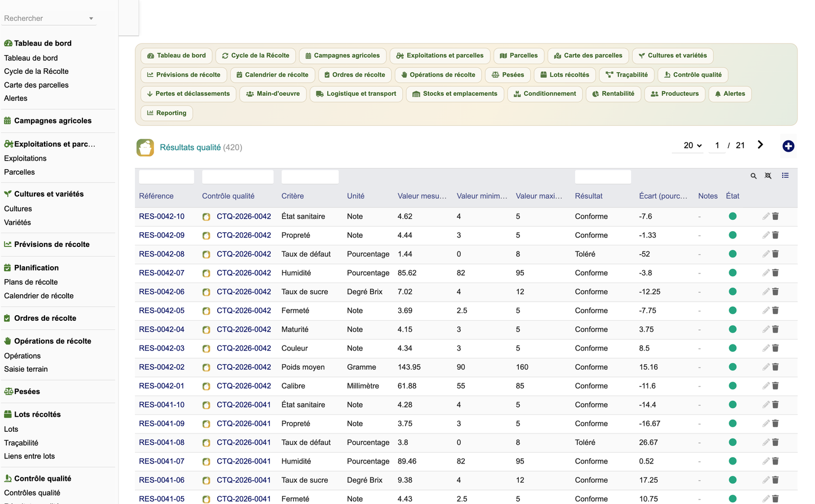Add a new quality result with plus button
Viewport: 815px width, 504px height.
788,146
